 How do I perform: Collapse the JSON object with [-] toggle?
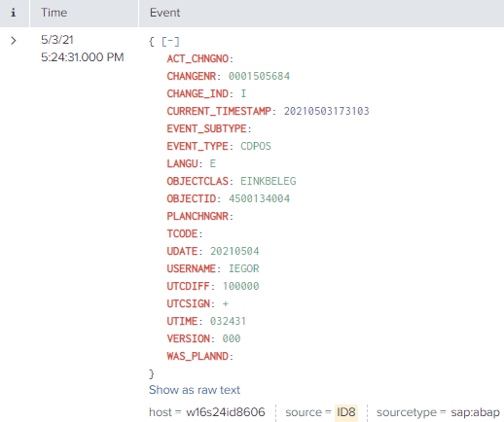(170, 42)
